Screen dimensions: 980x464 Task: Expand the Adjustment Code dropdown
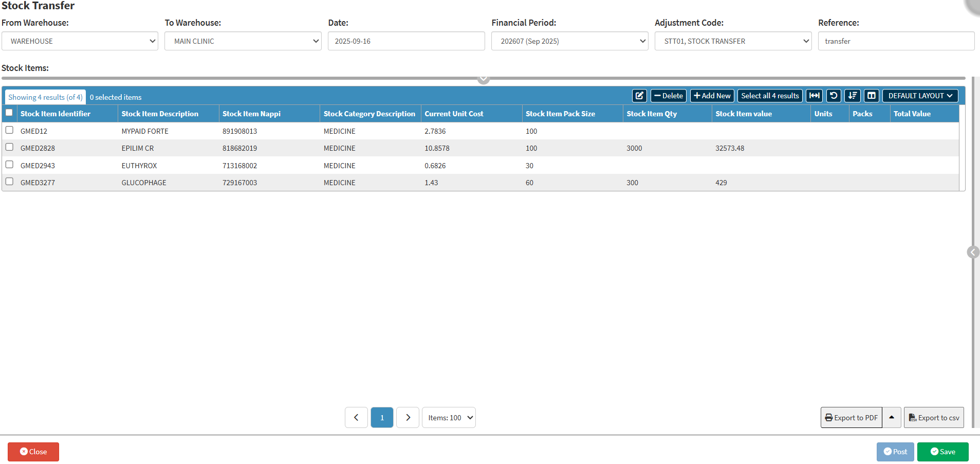[x=733, y=41]
